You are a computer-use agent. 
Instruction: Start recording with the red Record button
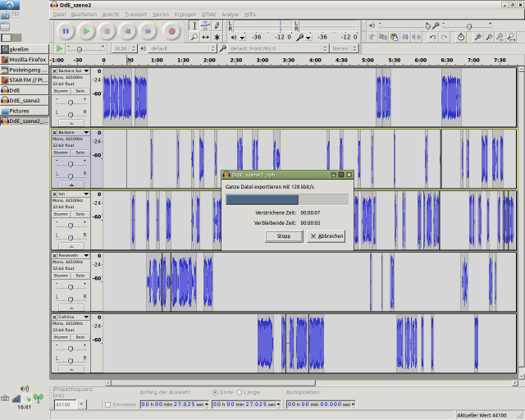(x=171, y=31)
